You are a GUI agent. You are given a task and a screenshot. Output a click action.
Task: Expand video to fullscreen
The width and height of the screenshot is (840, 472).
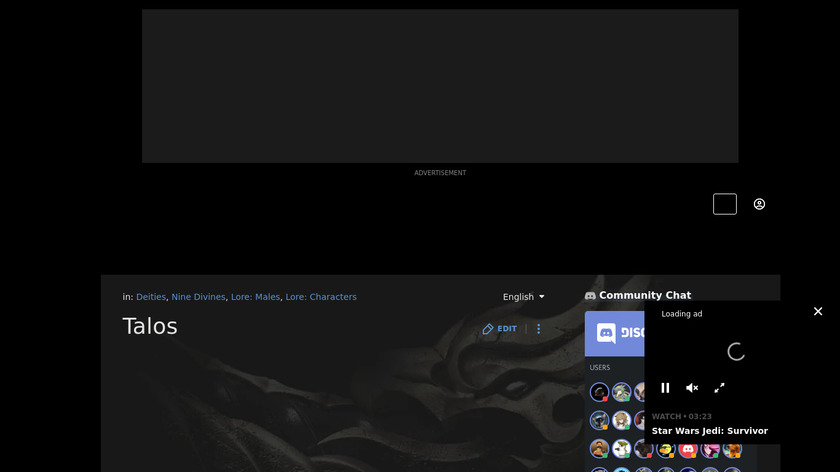coord(719,388)
